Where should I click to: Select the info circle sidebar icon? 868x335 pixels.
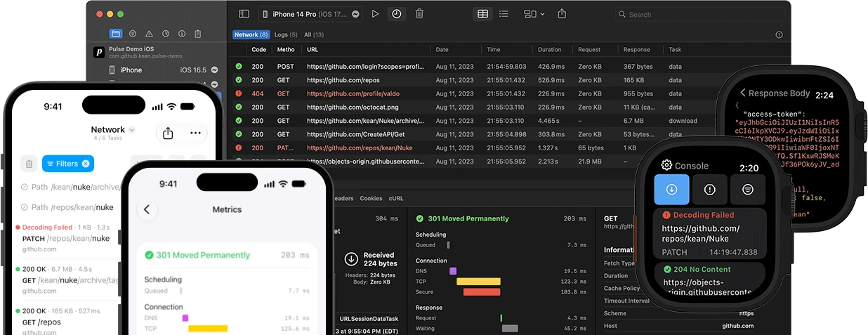[x=182, y=33]
